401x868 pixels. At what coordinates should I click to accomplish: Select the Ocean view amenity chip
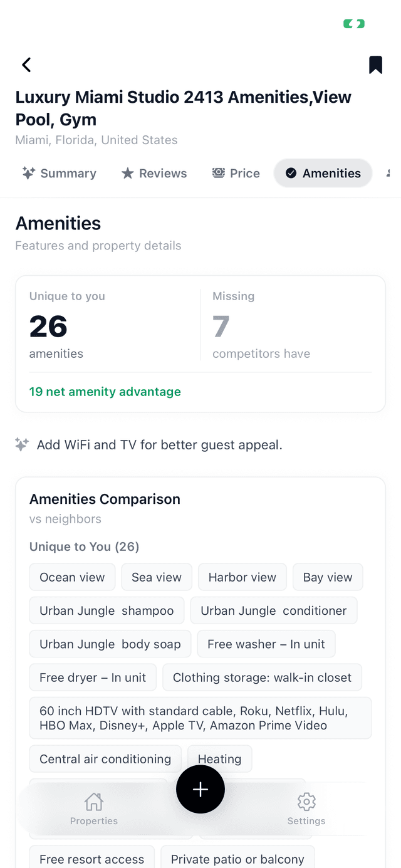point(72,577)
